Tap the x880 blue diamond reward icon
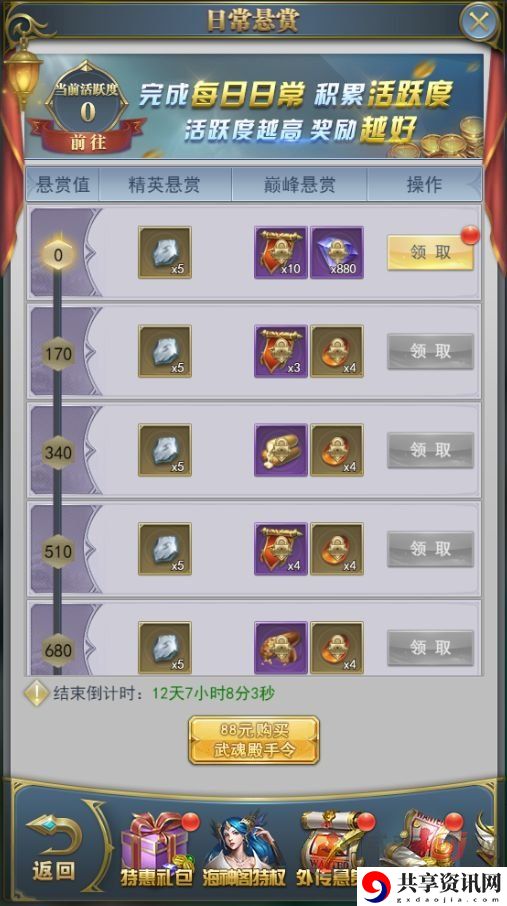Screen dimensions: 507x906 (337, 253)
